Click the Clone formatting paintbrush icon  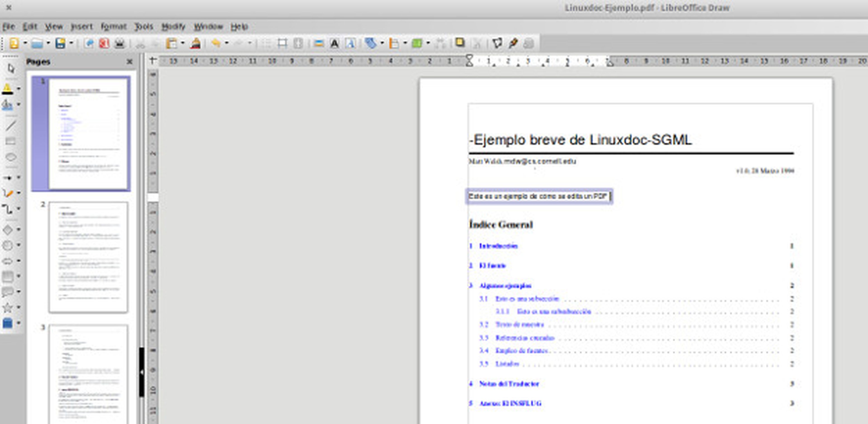pyautogui.click(x=196, y=43)
